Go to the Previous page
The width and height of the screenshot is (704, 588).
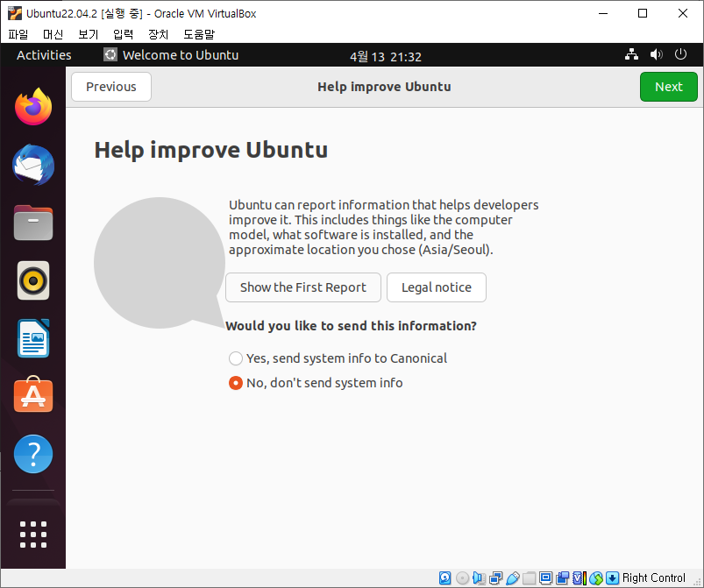pos(110,87)
